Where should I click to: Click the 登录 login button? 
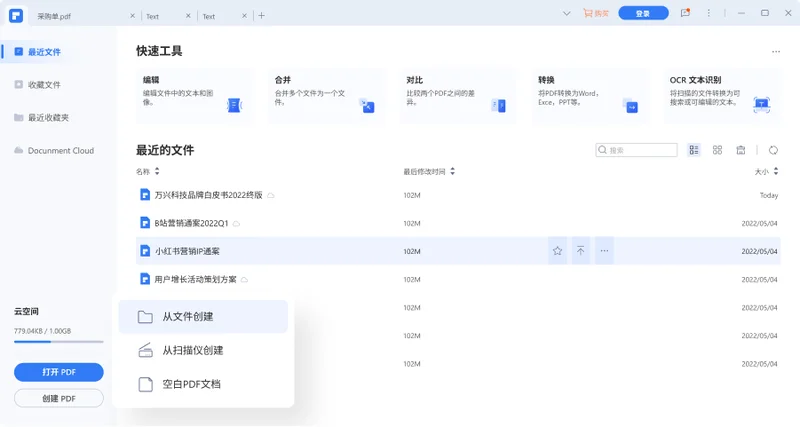pos(643,13)
